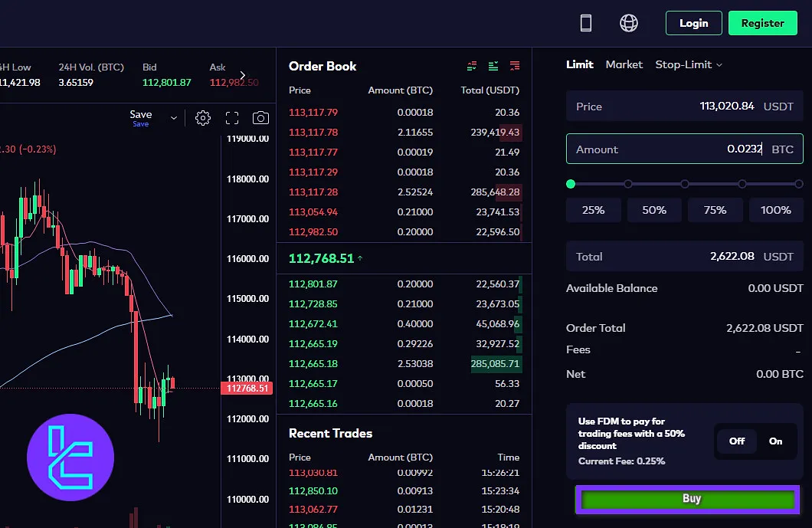Set amount to 50% of balance
Screen dimensions: 812x528
click(653, 210)
